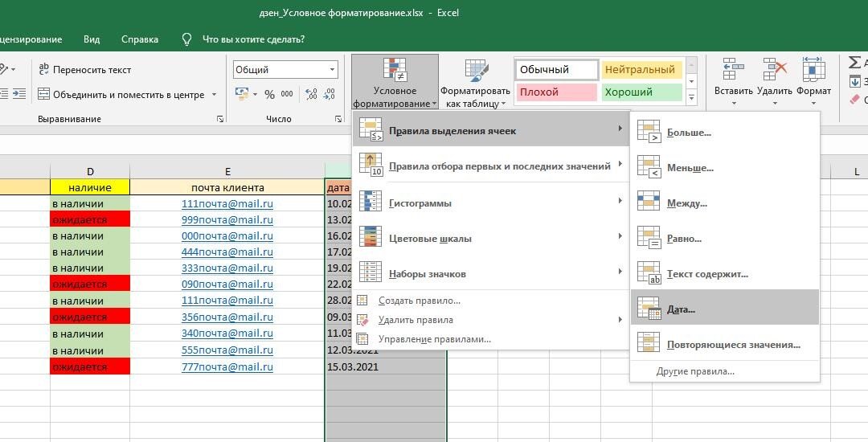Open the Delete (Удалить) dropdown arrow
868x442 pixels.
click(x=775, y=103)
